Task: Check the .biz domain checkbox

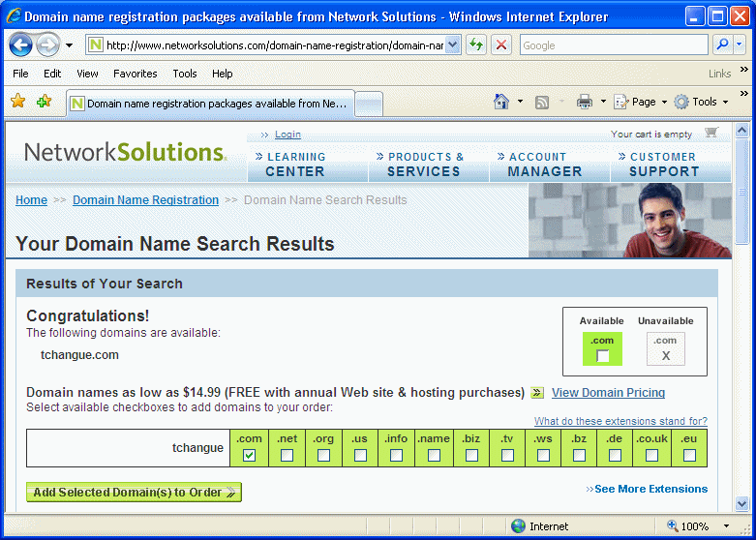Action: [x=471, y=455]
